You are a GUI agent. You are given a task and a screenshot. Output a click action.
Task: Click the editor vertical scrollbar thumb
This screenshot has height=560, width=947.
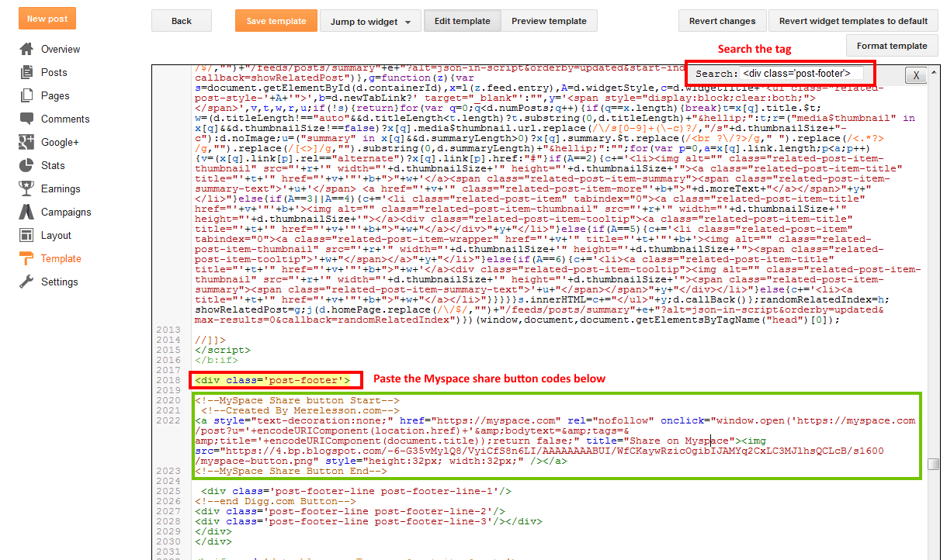934,464
